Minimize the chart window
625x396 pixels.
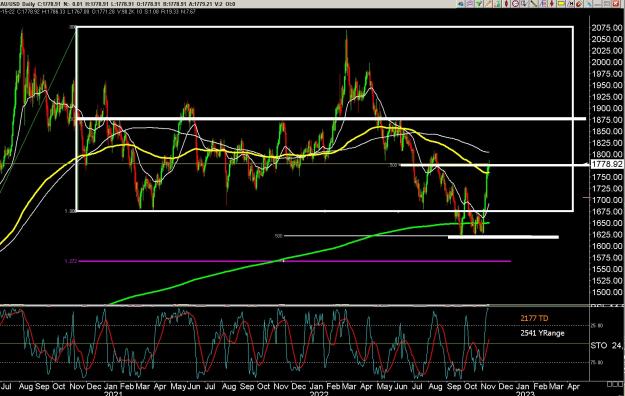coord(597,4)
